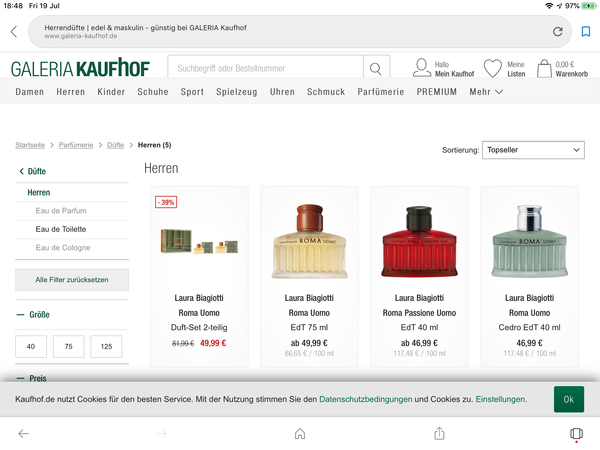
Task: Click EdT 75 ml product description
Action: point(309,328)
